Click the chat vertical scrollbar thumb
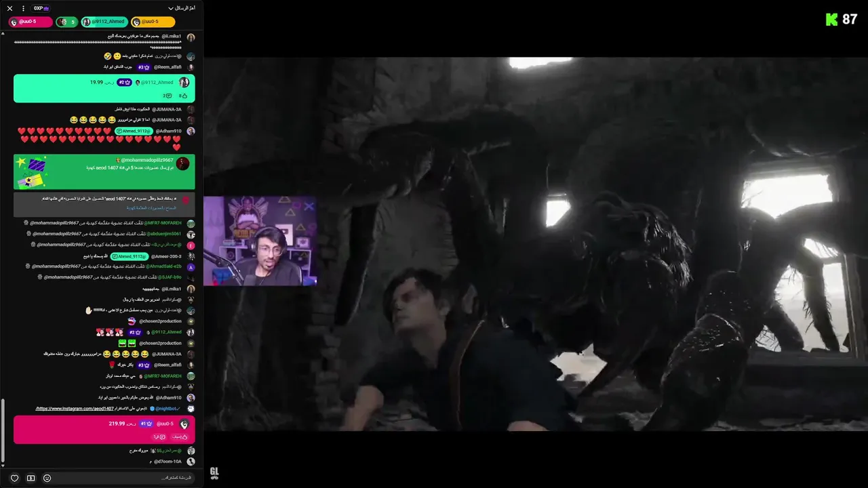Image resolution: width=868 pixels, height=488 pixels. pyautogui.click(x=3, y=430)
